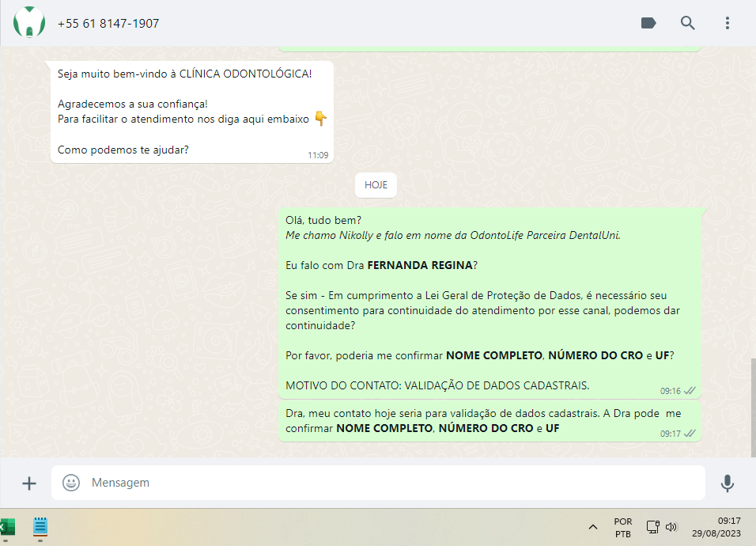Open Excel from the taskbar
The image size is (756, 546).
(7, 527)
